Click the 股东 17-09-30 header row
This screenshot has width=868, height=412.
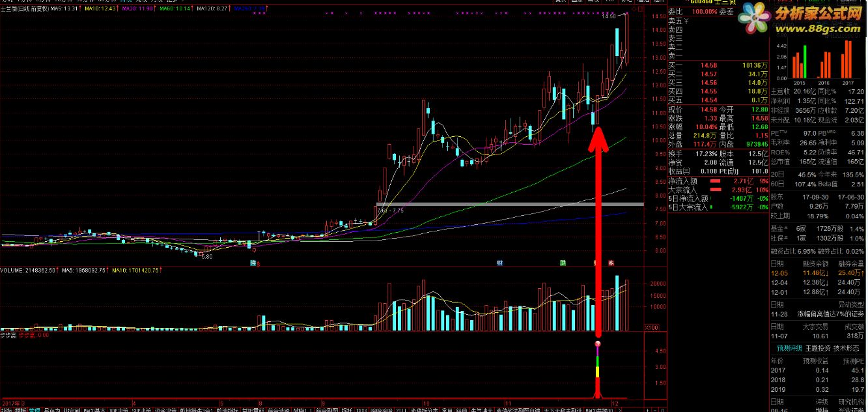click(818, 196)
